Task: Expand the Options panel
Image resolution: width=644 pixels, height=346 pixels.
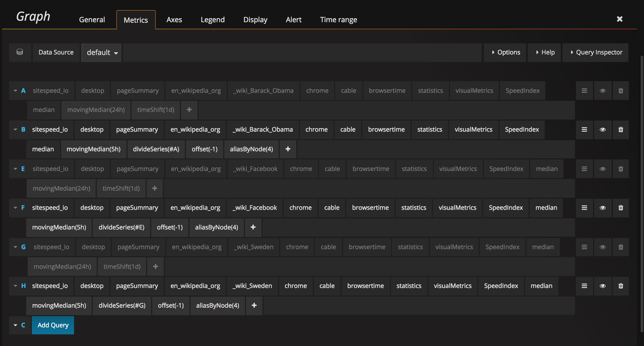Action: (506, 52)
